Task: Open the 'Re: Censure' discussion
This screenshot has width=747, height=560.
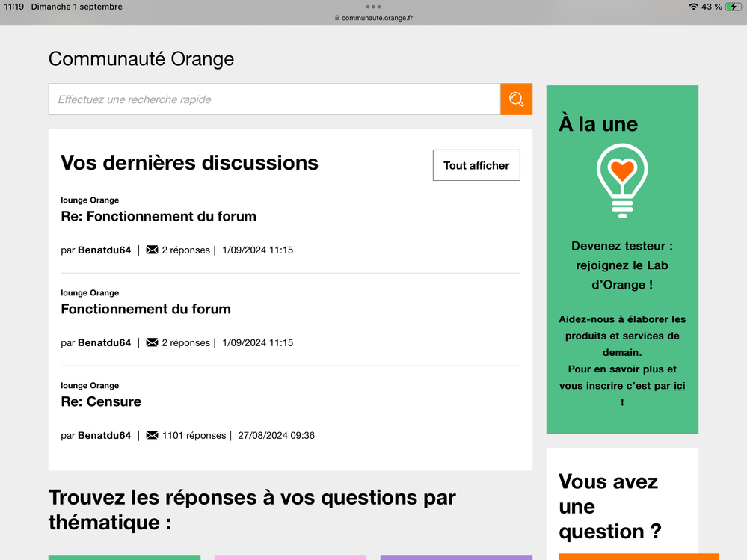Action: point(101,401)
